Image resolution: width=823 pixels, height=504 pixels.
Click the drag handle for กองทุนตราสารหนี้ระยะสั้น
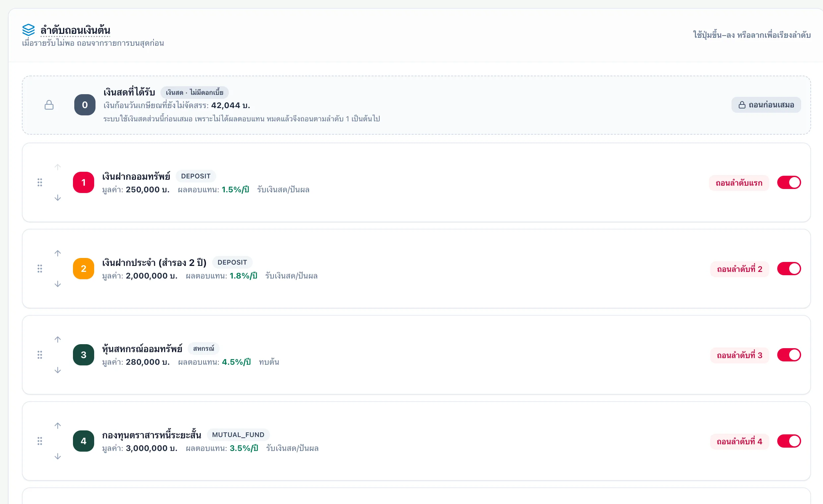tap(40, 441)
